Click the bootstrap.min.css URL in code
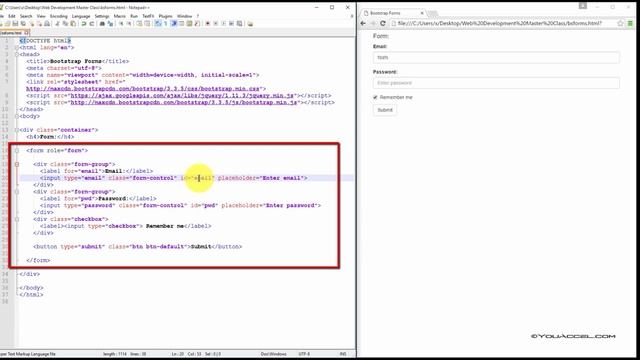This screenshot has width=640, height=360. pyautogui.click(x=143, y=89)
